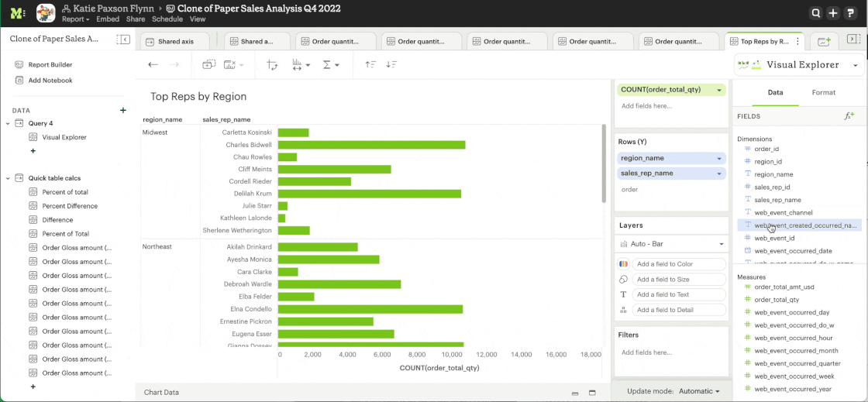This screenshot has width=868, height=402.
Task: Click the add new chart tab icon
Action: pos(824,41)
